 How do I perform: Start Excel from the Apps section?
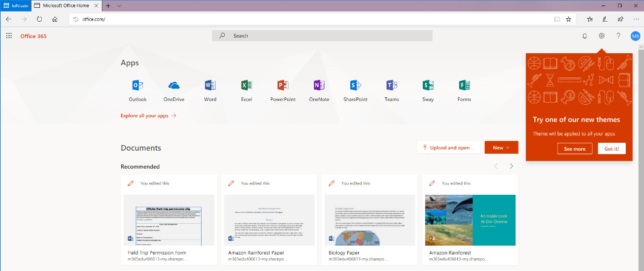[x=247, y=85]
